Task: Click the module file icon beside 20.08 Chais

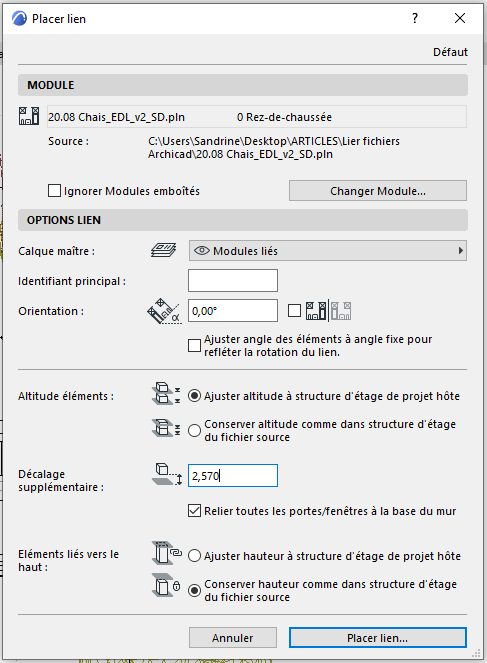Action: 29,116
